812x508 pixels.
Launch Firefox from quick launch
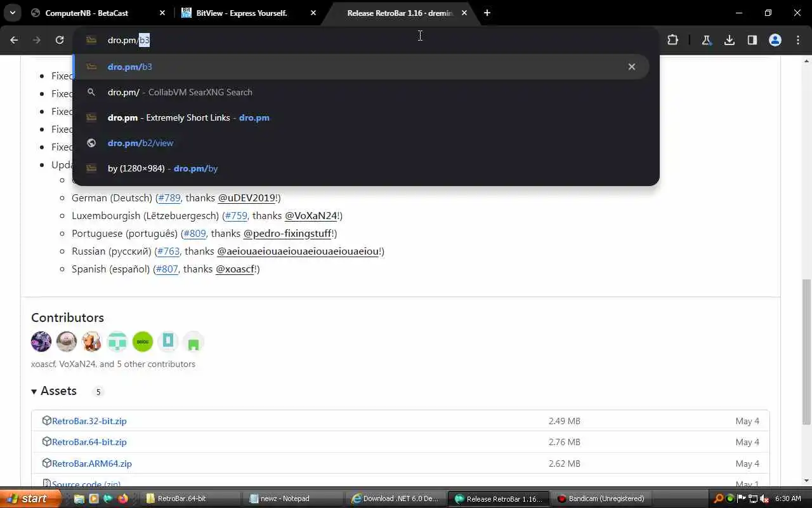point(122,498)
